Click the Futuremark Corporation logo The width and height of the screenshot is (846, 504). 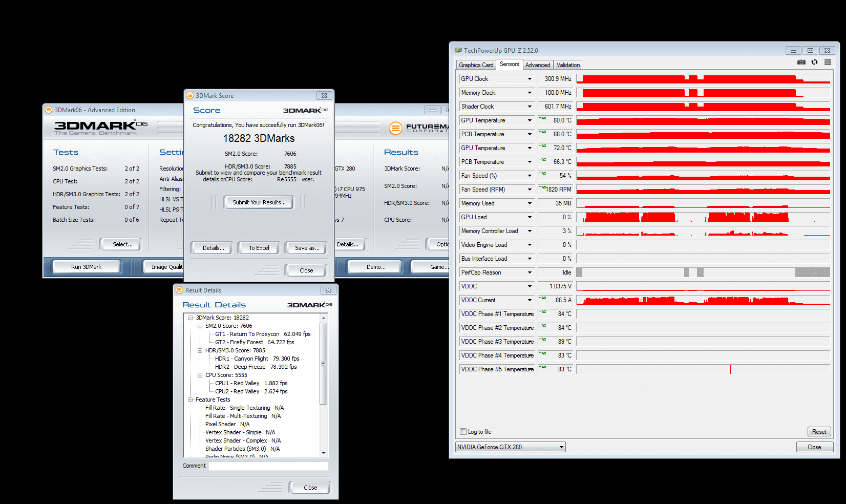click(418, 128)
